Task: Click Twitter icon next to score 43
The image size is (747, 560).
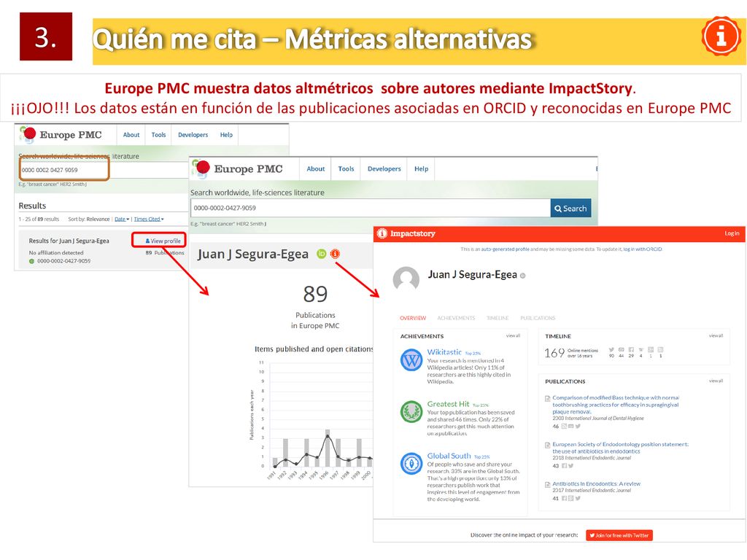Action: point(570,466)
